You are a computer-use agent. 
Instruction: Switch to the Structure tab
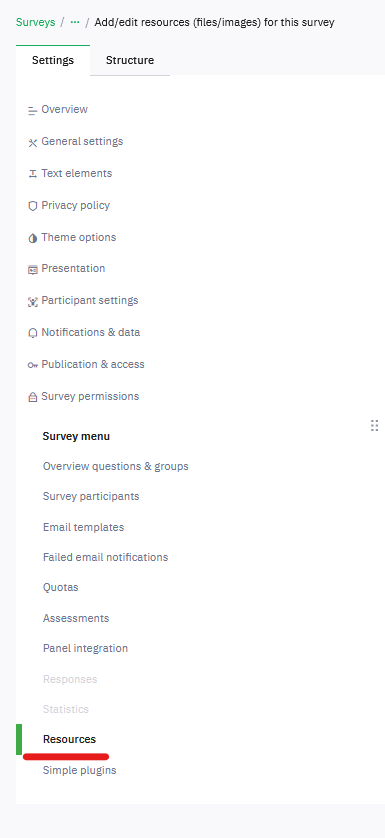click(130, 60)
